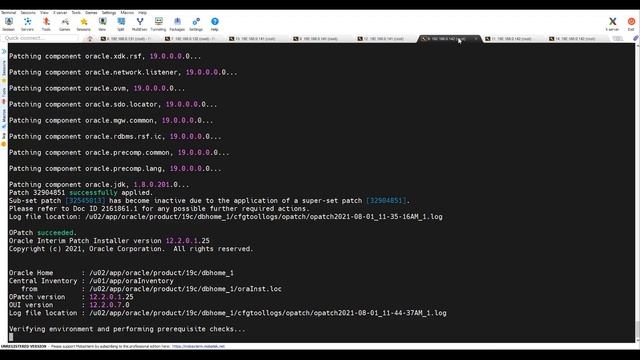Open the Games menu
640x360 pixels.
(x=91, y=13)
